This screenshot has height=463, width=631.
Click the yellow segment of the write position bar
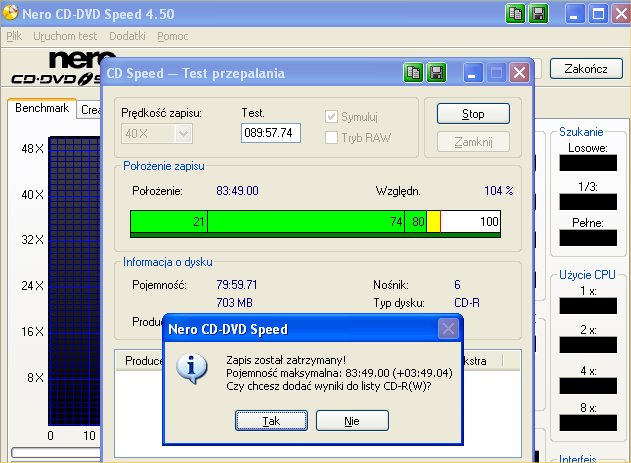point(433,222)
